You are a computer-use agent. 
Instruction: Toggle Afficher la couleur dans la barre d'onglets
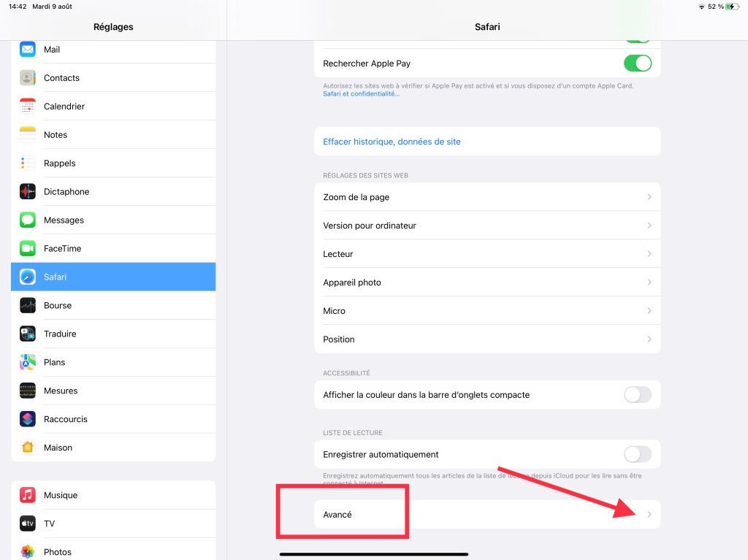point(637,395)
